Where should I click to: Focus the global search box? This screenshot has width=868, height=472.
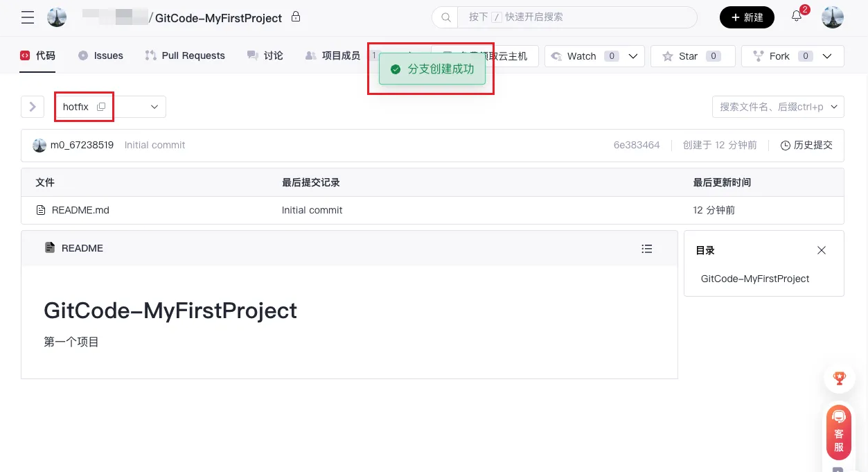coord(575,17)
